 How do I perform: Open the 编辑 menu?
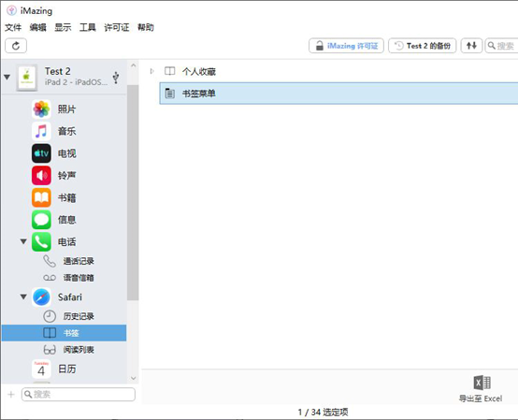pos(38,27)
